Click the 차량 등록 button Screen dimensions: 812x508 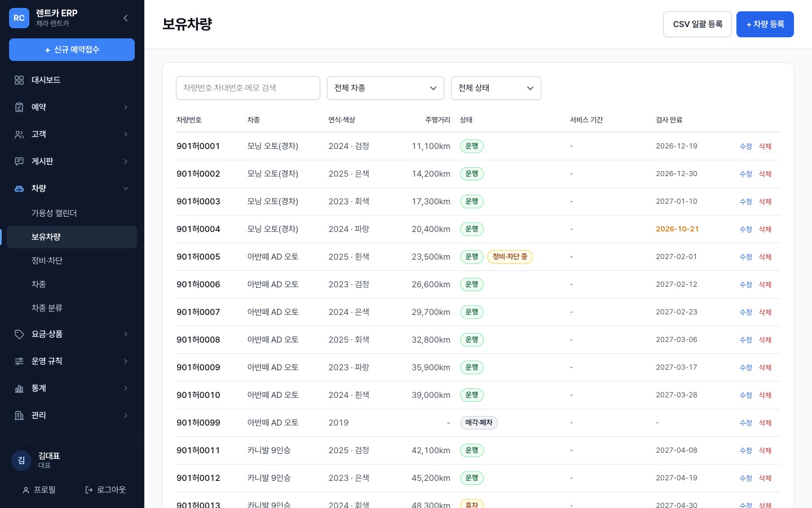pos(765,24)
